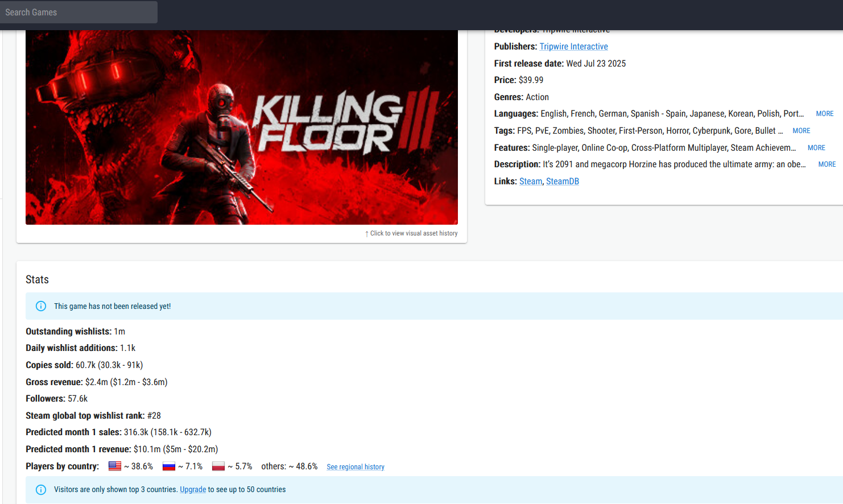Click the United States flag icon
The height and width of the screenshot is (504, 843).
115,466
